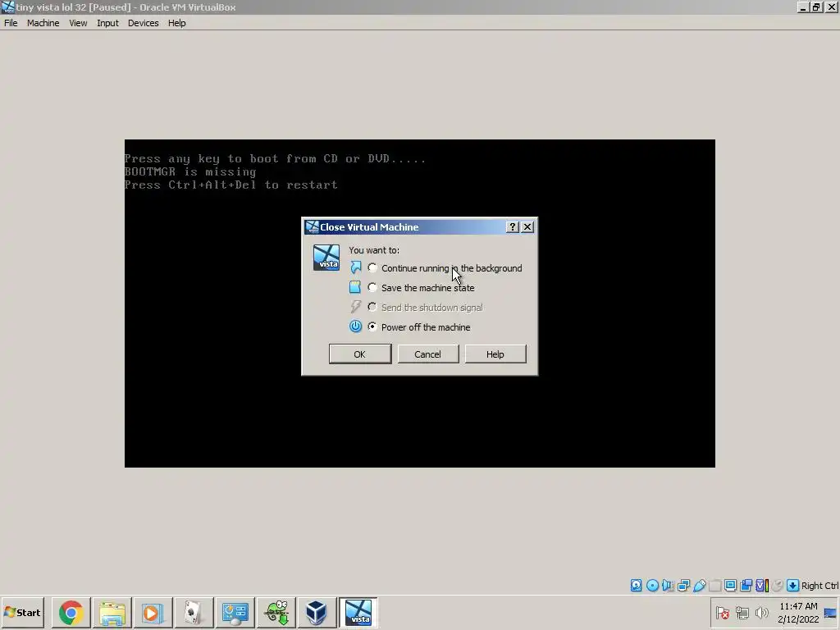Click the optical disk status icon
Viewport: 840px width, 630px height.
[x=652, y=586]
